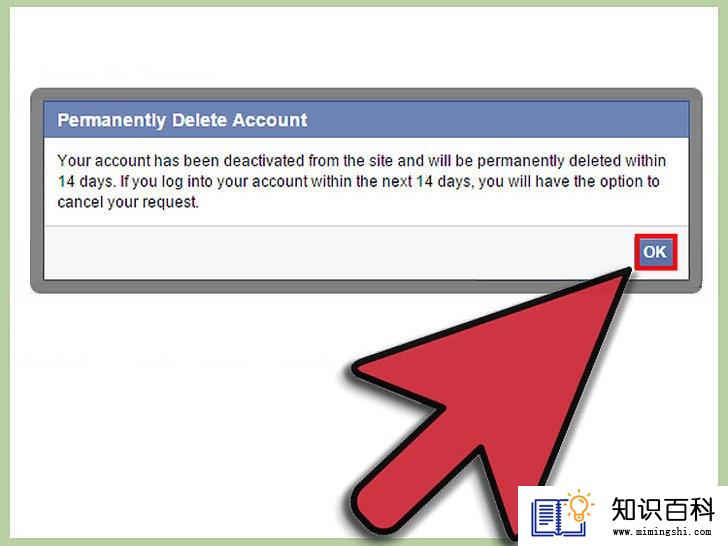Click the lightbulb icon in the logo

tap(579, 504)
